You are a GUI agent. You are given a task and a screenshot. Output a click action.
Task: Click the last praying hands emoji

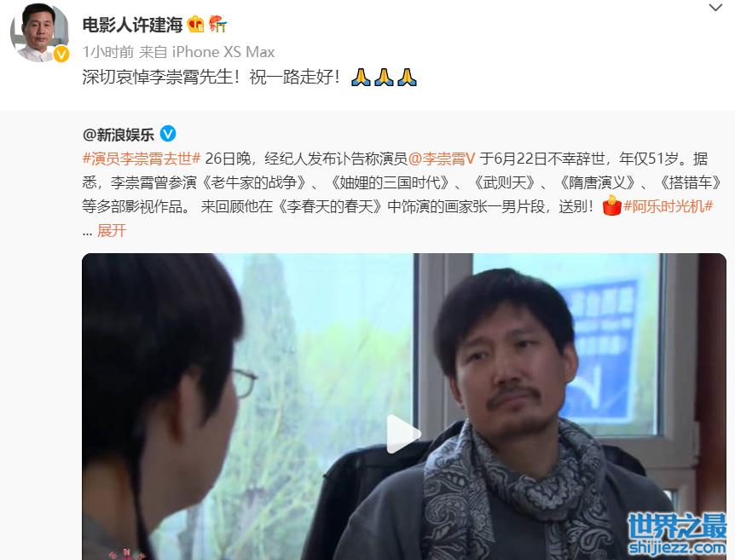(407, 78)
